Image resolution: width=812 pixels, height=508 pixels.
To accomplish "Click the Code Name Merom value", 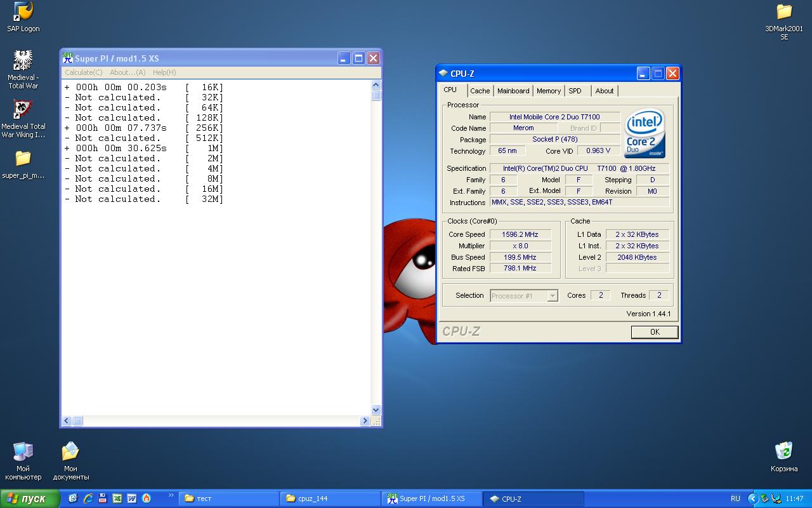I will 523,128.
